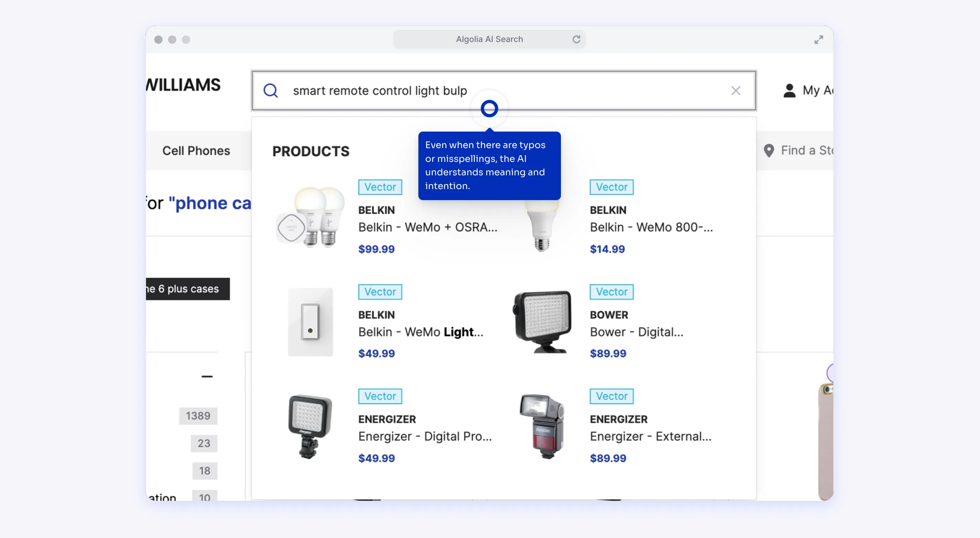Click the Algolia AI Search address bar

(489, 39)
